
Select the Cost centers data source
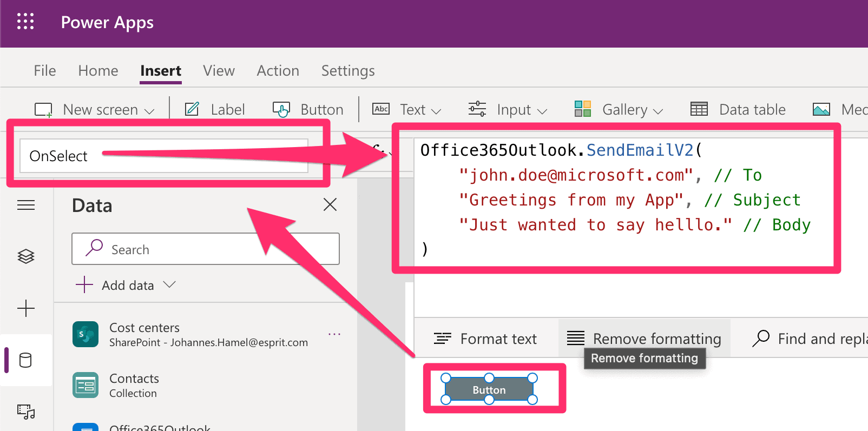[206, 335]
